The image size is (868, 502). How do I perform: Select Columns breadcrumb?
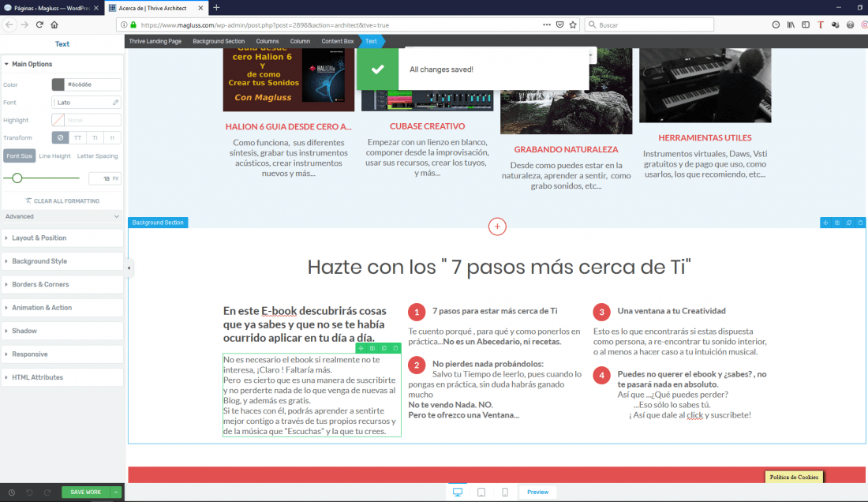pyautogui.click(x=268, y=42)
